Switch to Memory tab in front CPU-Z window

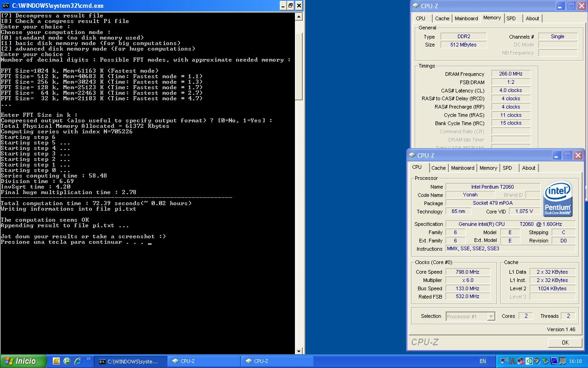coord(488,168)
